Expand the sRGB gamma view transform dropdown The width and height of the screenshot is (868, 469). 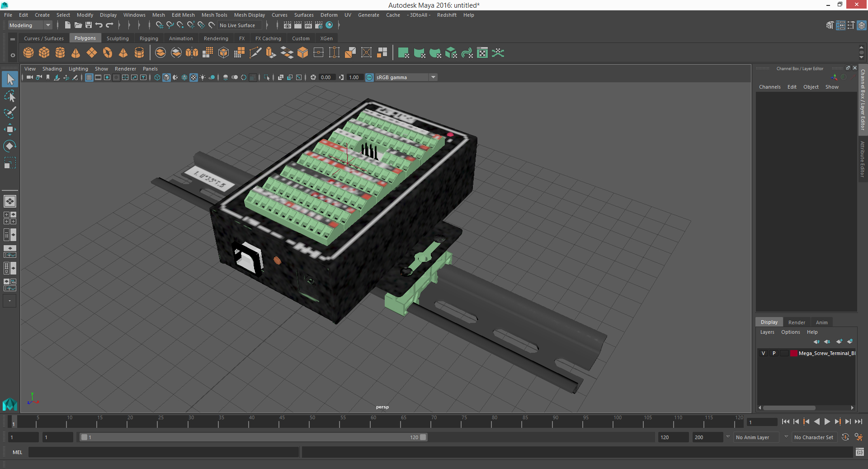433,77
